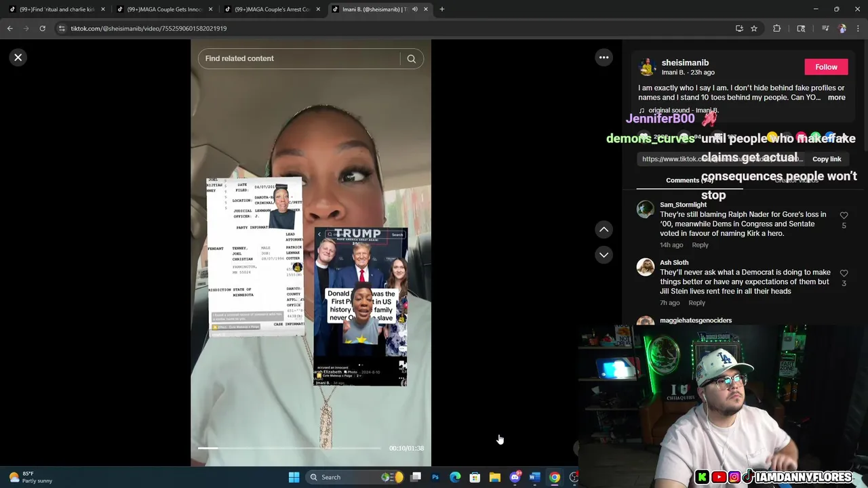Like Ash Sloth's comment with the heart
This screenshot has width=868, height=488.
(844, 273)
